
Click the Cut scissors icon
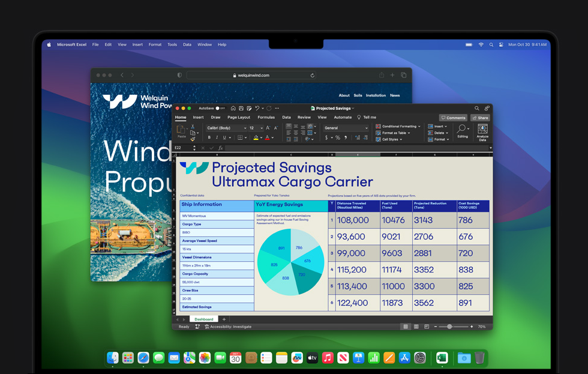193,127
